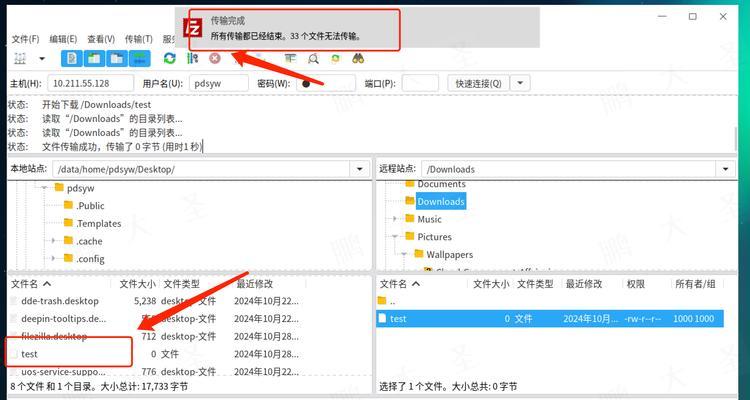Sort local files by 文件大小 column
Screen dimensions: 750x400
[x=137, y=284]
